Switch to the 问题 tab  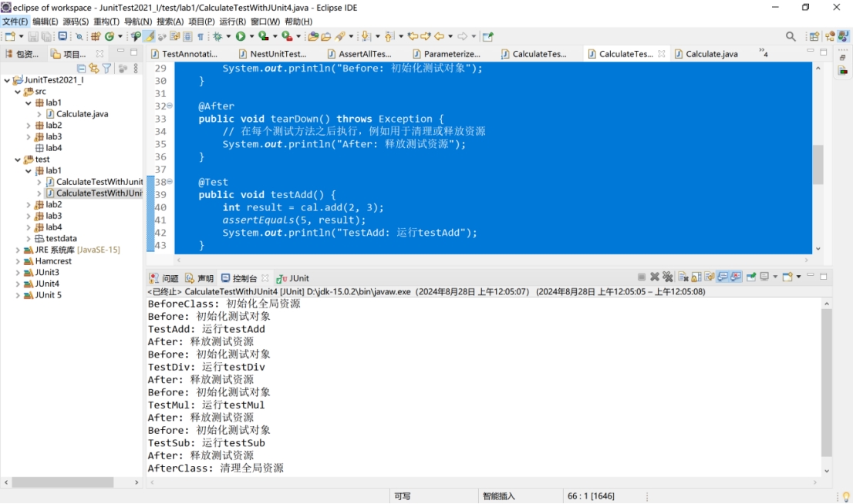coord(164,278)
